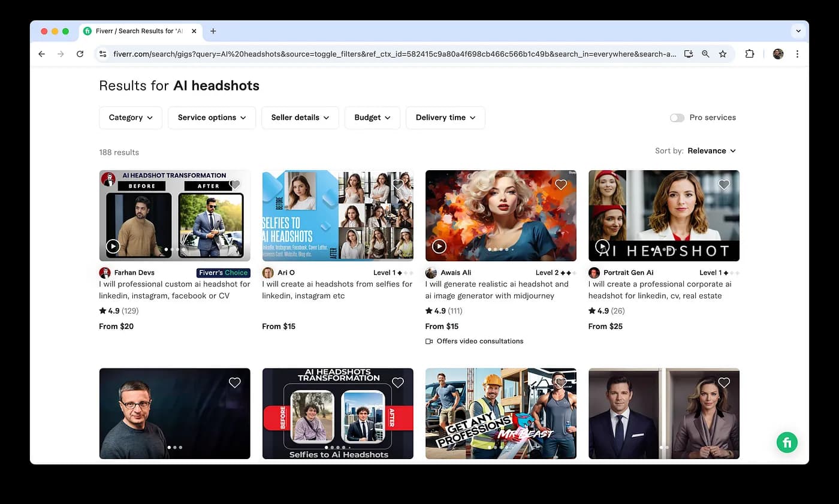Favorite the Awais Ali gig with heart
This screenshot has height=504, width=839.
(561, 185)
